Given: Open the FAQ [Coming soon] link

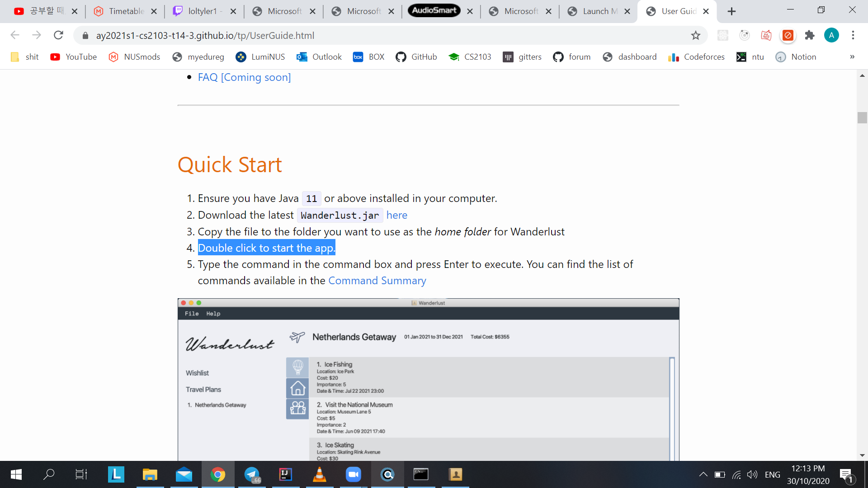Looking at the screenshot, I should pos(244,77).
